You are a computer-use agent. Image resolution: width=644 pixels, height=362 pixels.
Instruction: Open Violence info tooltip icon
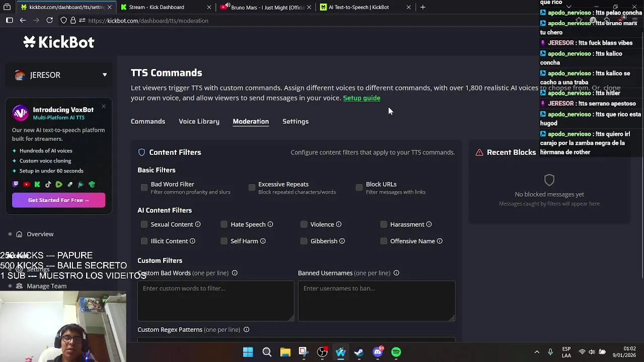339,224
